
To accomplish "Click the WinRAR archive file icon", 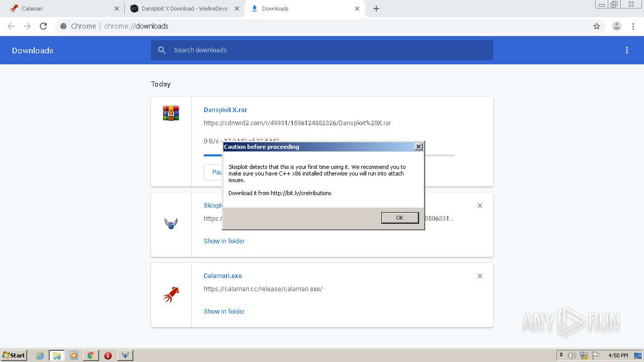I will [x=171, y=113].
